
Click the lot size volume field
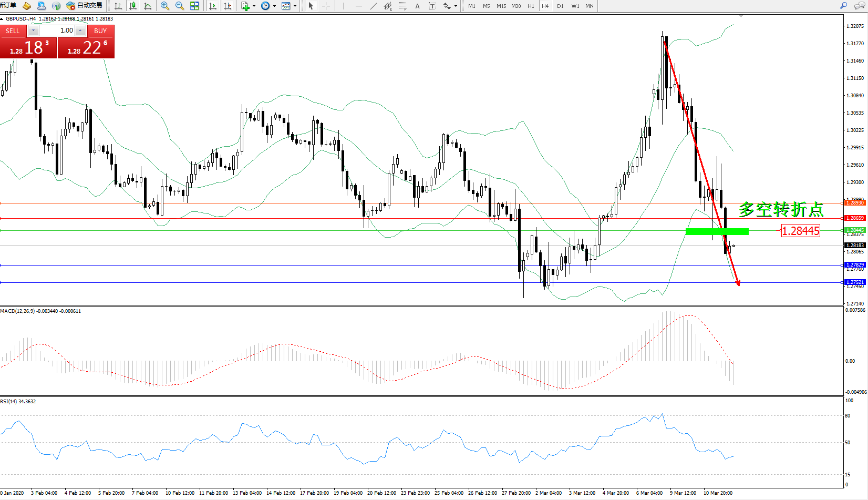(x=57, y=30)
